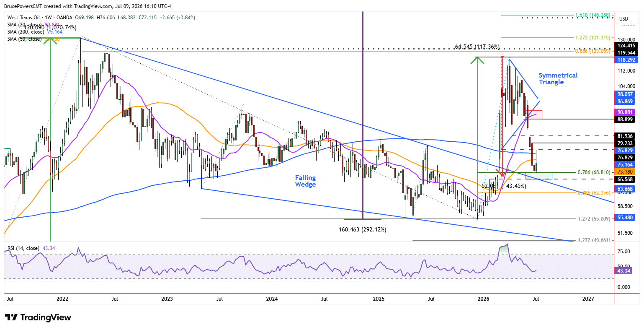Select the green rectangle zone near 68.810
This screenshot has height=330, width=644.
539,176
